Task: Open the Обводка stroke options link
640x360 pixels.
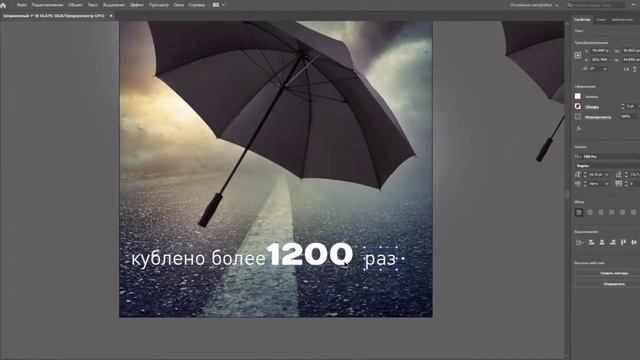Action: pos(591,107)
